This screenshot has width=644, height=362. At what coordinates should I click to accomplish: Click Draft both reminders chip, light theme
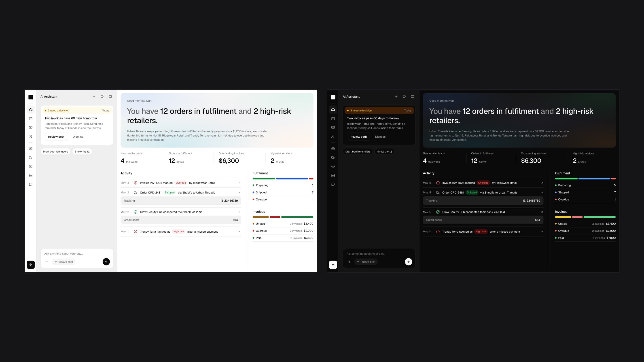click(x=55, y=152)
